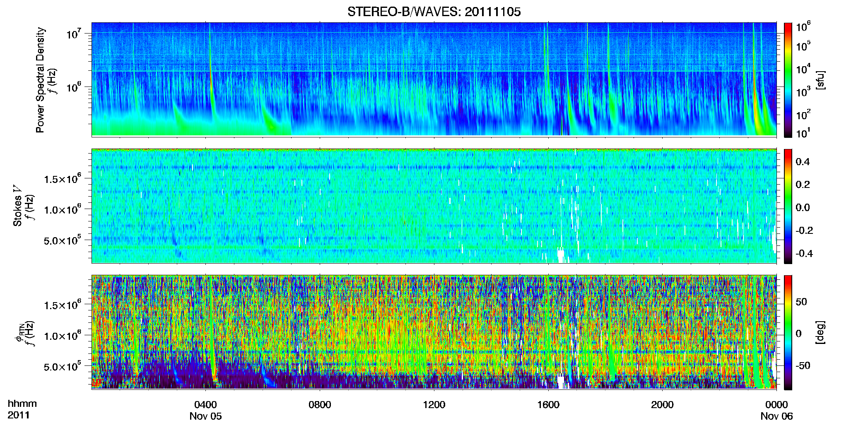Click the 0800 time axis label
Viewport: 868px width, 447px height.
click(x=320, y=405)
